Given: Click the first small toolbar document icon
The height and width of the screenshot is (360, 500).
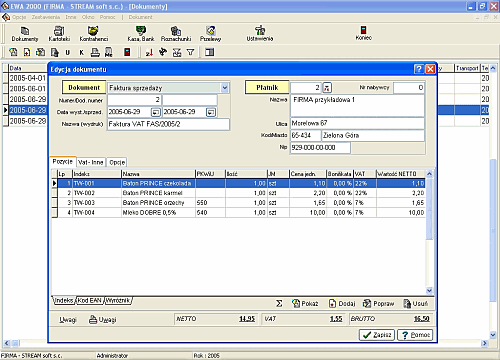Looking at the screenshot, I should [13, 52].
